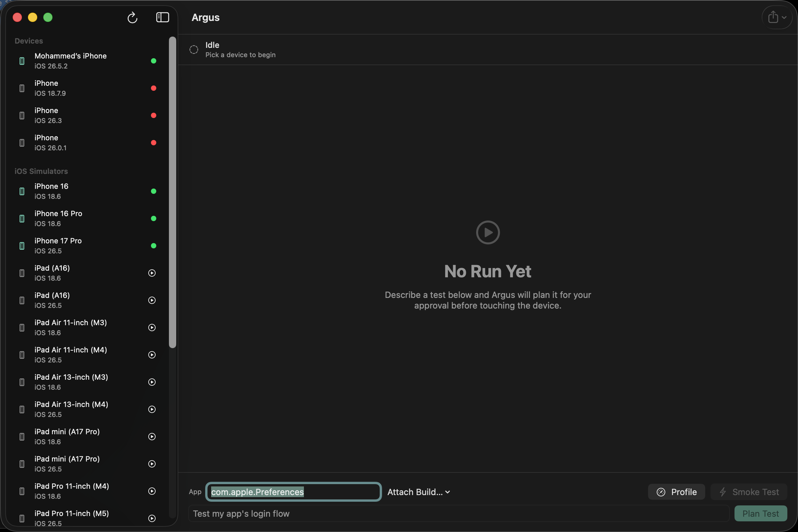Click the large play icon above No Run Yet

click(488, 232)
